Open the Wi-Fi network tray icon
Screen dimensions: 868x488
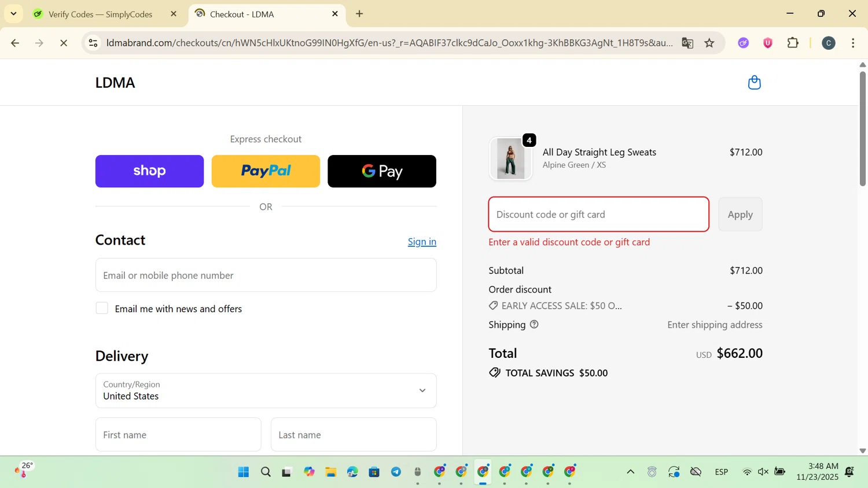(x=747, y=472)
